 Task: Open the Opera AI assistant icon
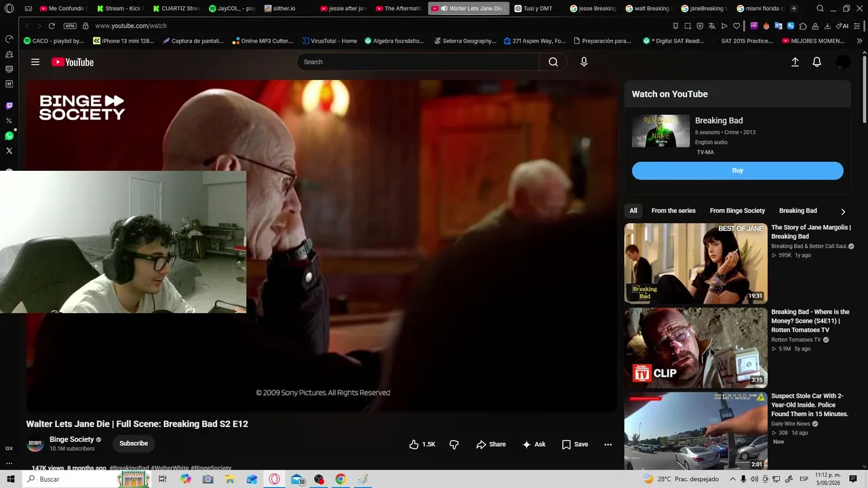coord(843,26)
